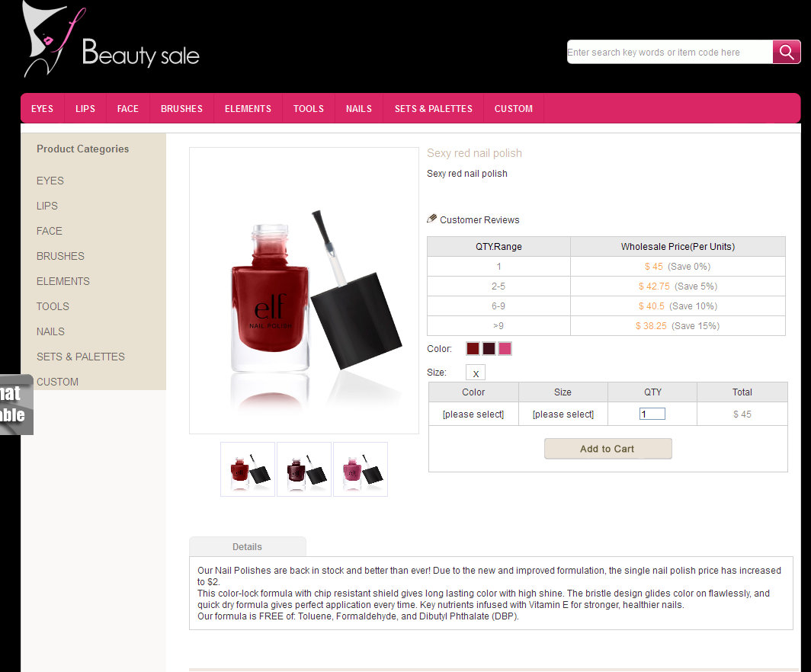Click the $ 38.25 (Save 15%) price cell
811x672 pixels.
tap(678, 325)
